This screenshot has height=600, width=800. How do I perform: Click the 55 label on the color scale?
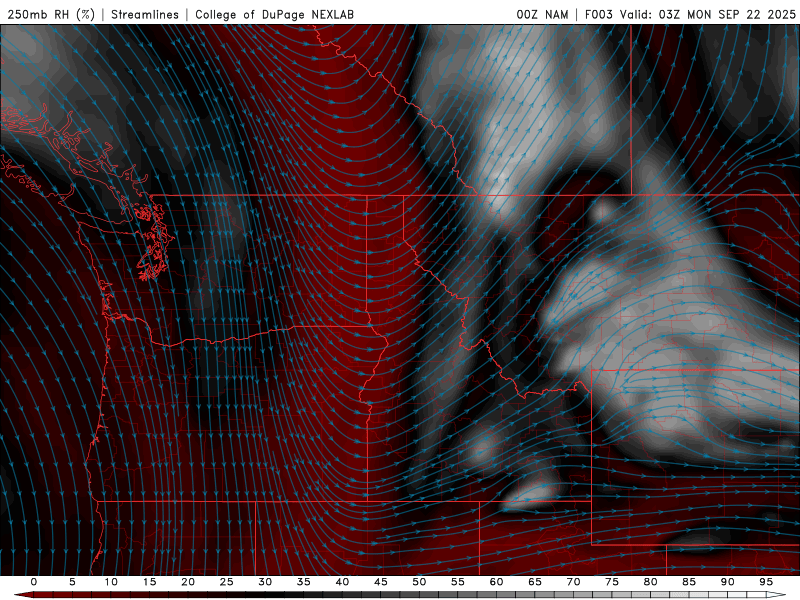click(458, 582)
